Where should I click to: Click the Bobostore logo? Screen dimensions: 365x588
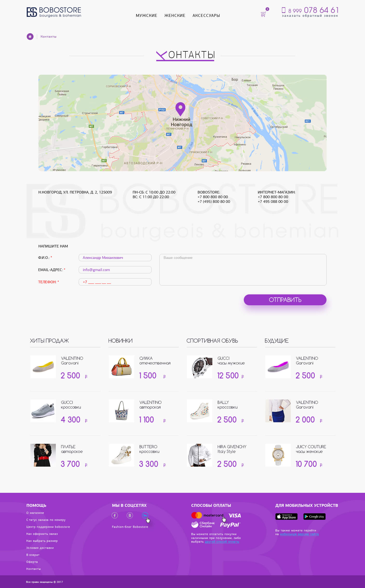[54, 12]
